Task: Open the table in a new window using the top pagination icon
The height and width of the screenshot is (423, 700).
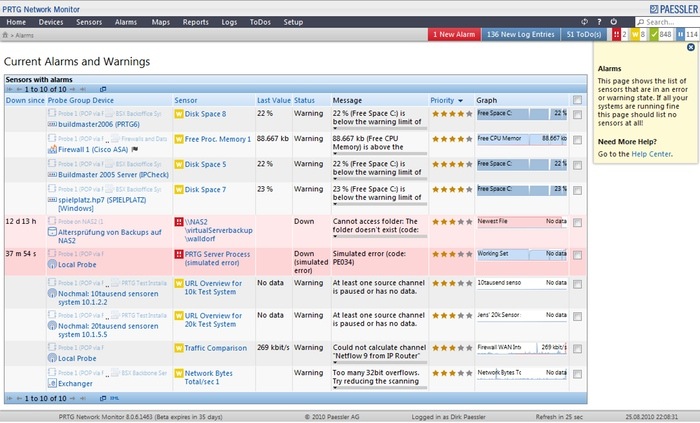Action: (103, 89)
